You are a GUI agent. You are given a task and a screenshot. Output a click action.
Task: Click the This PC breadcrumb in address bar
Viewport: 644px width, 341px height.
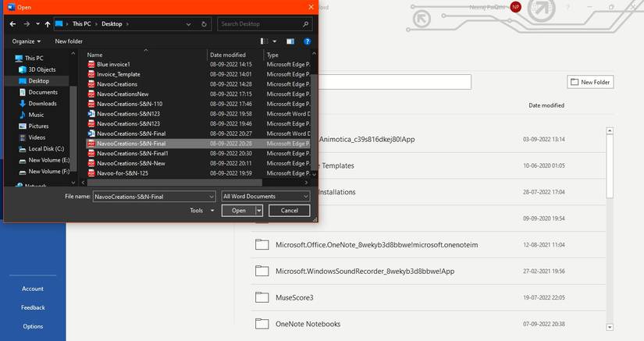[x=81, y=24]
